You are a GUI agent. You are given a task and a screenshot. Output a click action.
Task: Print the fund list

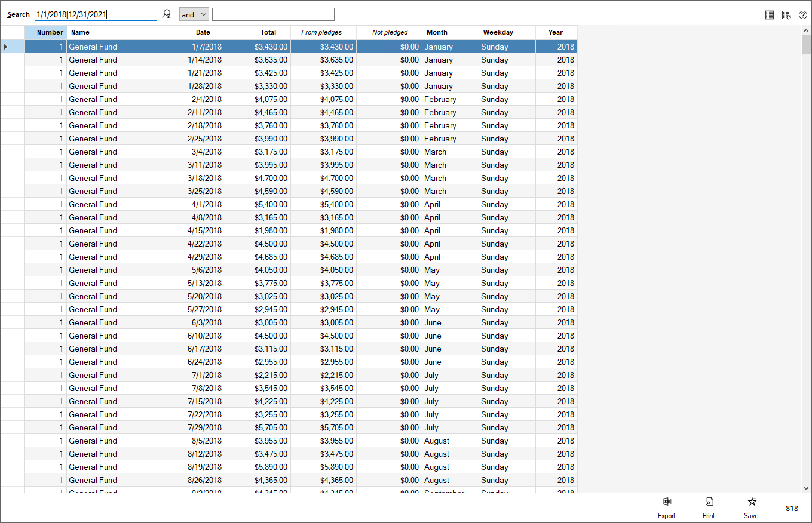[x=709, y=507]
